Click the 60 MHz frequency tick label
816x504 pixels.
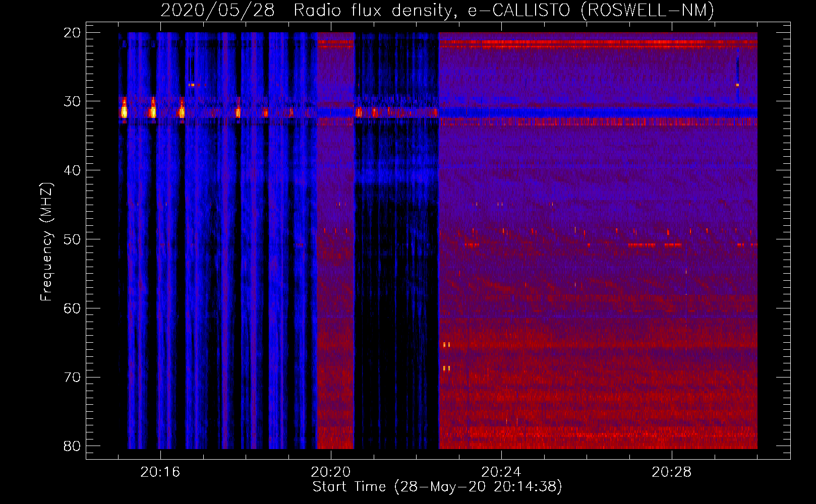pos(72,308)
